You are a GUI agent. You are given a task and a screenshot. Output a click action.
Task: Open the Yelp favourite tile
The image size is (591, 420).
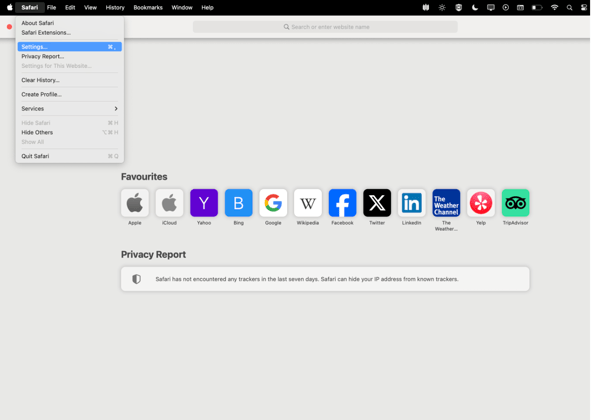tap(481, 203)
